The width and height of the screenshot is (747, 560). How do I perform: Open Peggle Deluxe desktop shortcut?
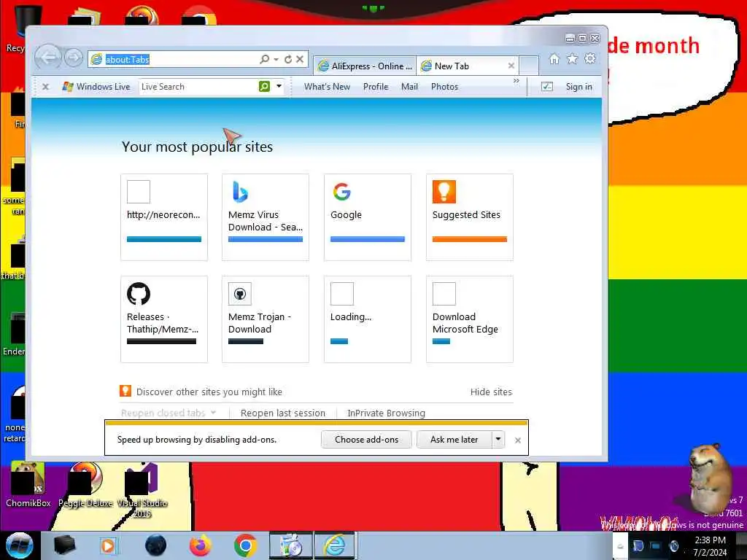click(x=86, y=483)
